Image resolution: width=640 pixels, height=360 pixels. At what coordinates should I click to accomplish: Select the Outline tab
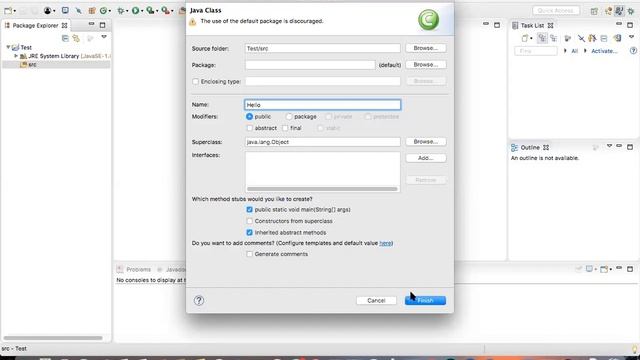coord(530,147)
